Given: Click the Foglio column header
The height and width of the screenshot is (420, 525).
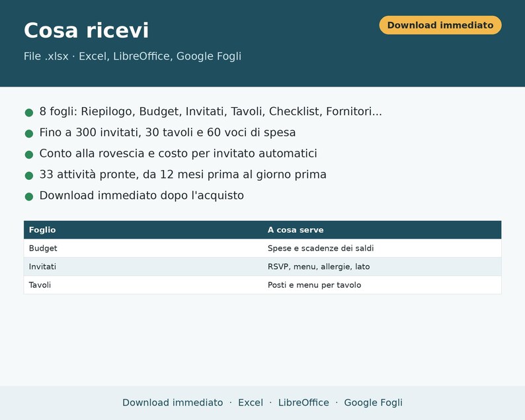Looking at the screenshot, I should coord(143,230).
